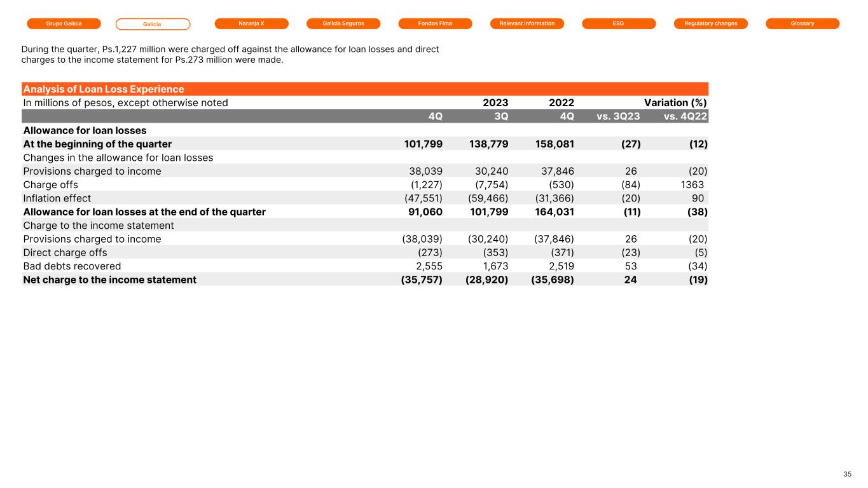Open the Regulatory changes tab

(x=710, y=24)
